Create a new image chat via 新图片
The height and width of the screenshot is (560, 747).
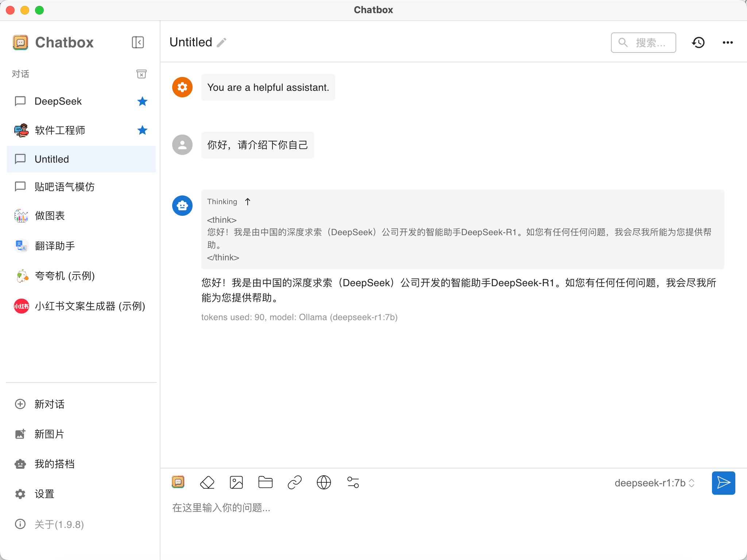point(81,434)
